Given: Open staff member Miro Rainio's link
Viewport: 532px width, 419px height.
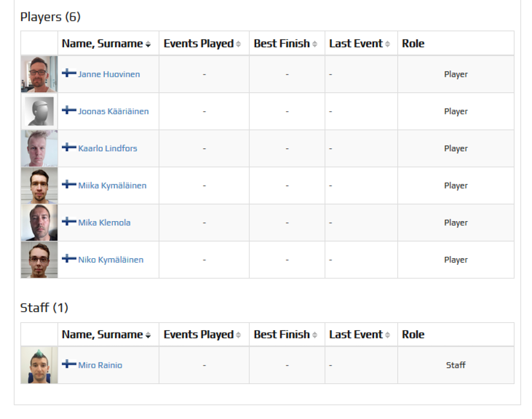Looking at the screenshot, I should coord(100,365).
